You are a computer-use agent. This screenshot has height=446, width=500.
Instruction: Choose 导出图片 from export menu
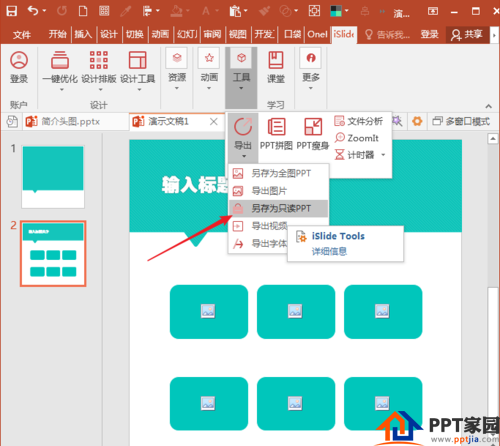tap(278, 191)
